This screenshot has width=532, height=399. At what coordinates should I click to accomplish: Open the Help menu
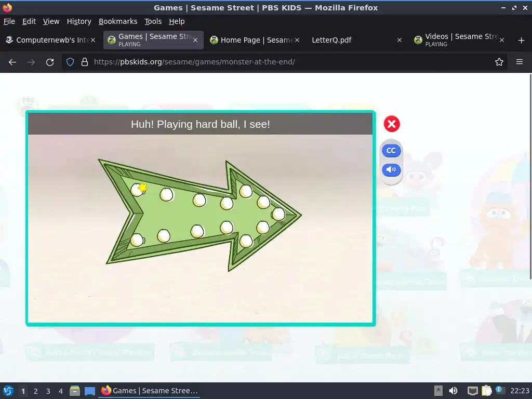(x=177, y=21)
